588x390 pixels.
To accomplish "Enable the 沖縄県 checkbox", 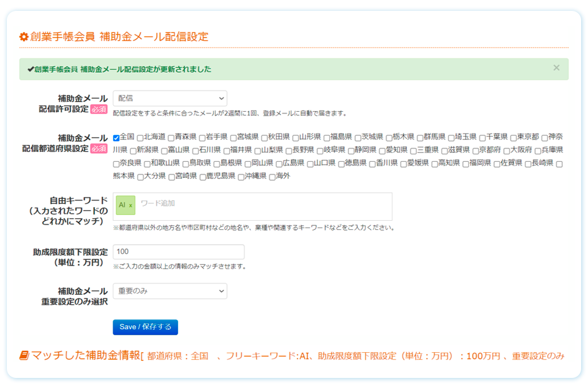I will (241, 176).
